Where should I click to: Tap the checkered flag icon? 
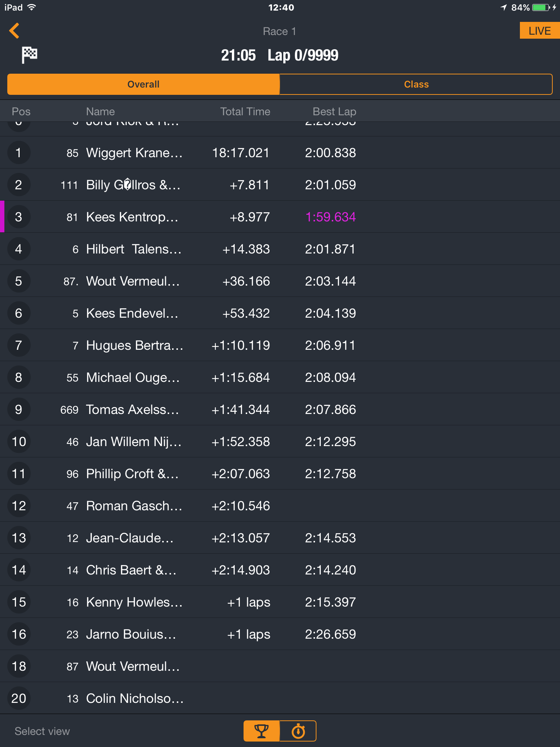pos(29,55)
